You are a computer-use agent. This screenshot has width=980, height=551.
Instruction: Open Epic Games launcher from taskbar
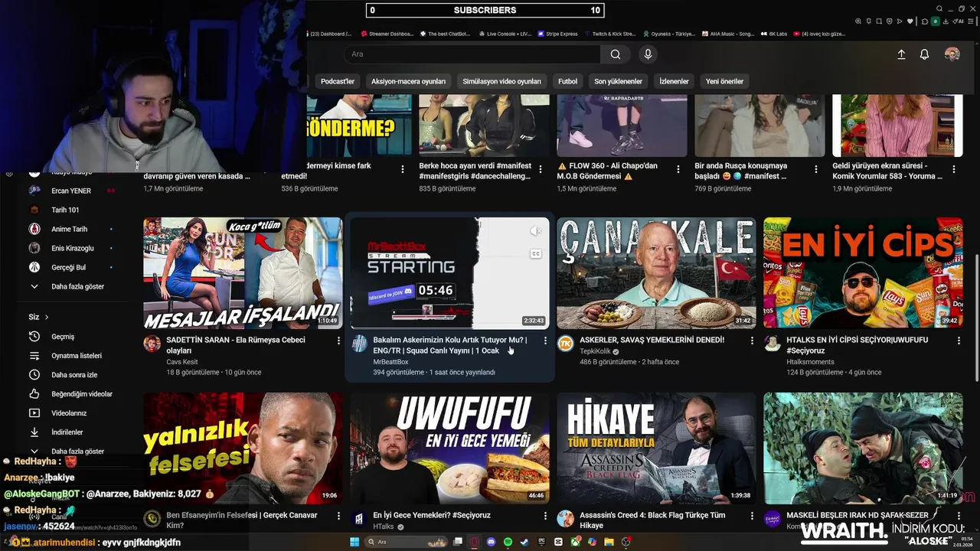[x=542, y=542]
